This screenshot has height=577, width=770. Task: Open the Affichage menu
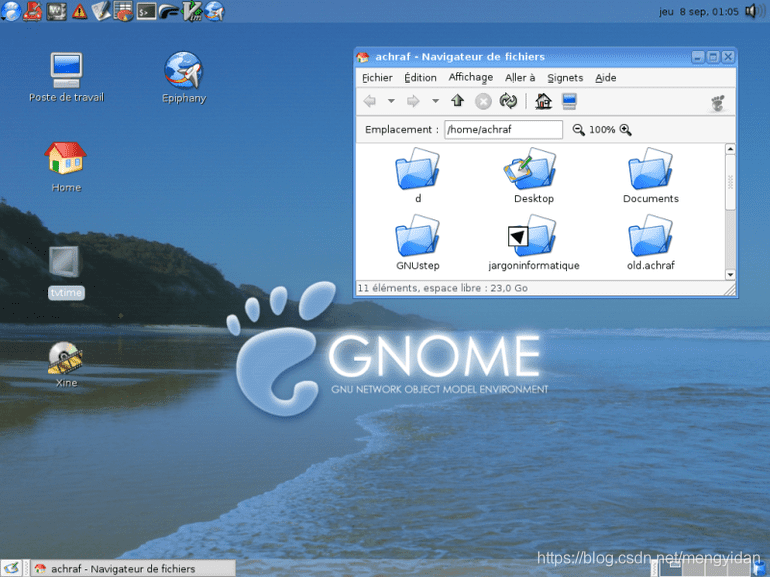[470, 77]
